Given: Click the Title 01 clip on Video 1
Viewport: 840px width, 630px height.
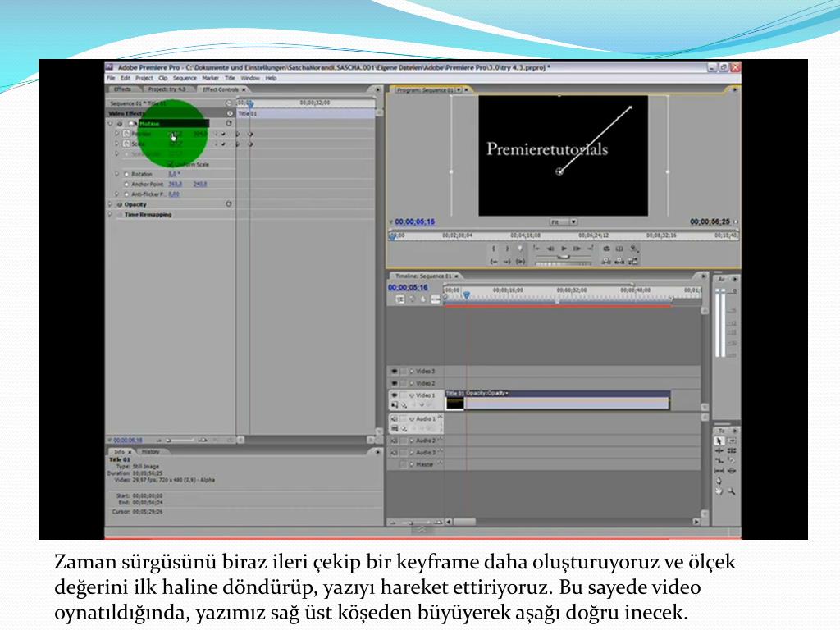Looking at the screenshot, I should [557, 400].
